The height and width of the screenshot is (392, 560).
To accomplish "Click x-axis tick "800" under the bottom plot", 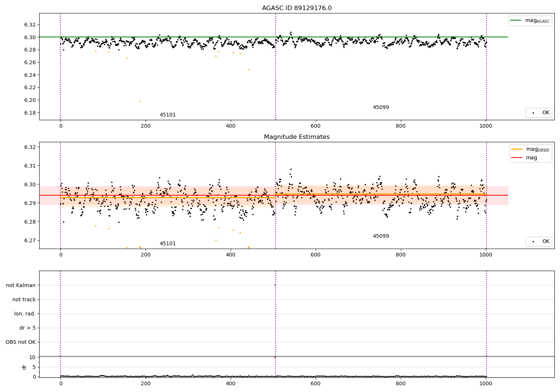I will coord(401,383).
